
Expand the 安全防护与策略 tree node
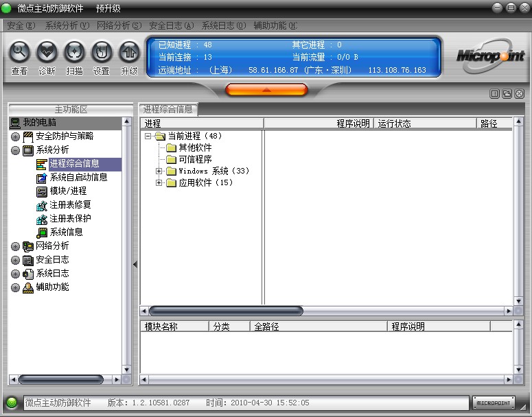[x=15, y=136]
